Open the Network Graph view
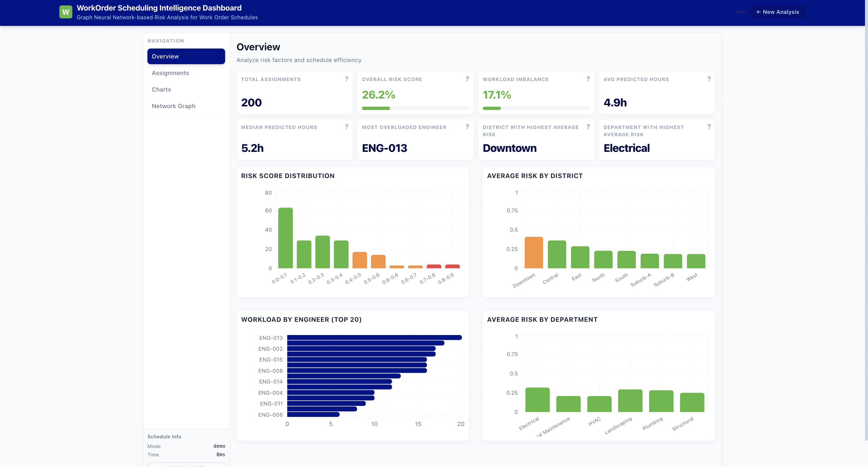Image resolution: width=868 pixels, height=467 pixels. pyautogui.click(x=174, y=106)
